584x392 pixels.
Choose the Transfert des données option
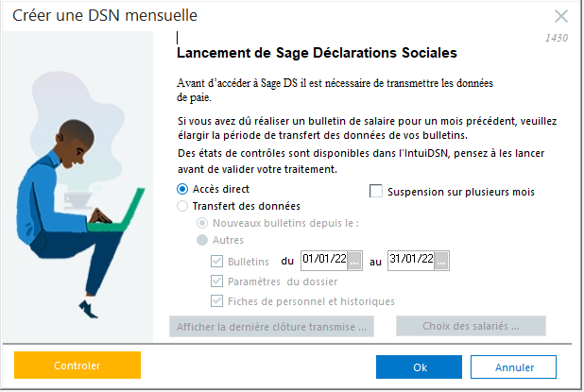[x=183, y=205]
